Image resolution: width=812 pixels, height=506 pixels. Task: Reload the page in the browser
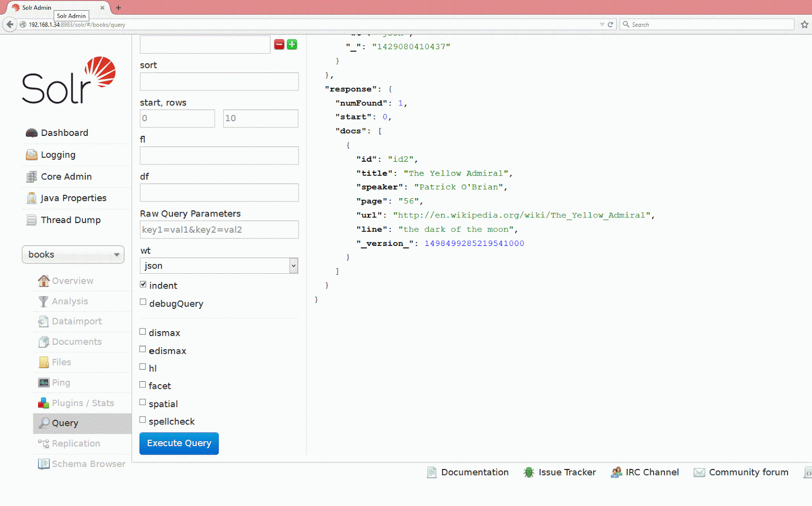point(611,24)
